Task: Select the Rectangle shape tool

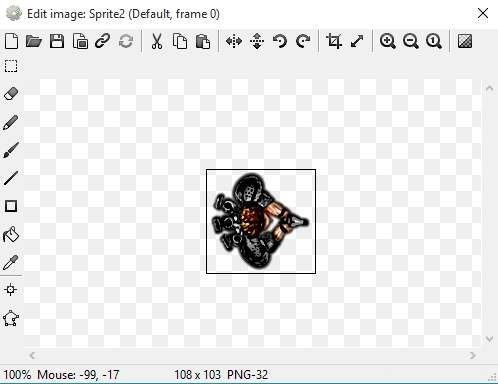Action: point(11,206)
